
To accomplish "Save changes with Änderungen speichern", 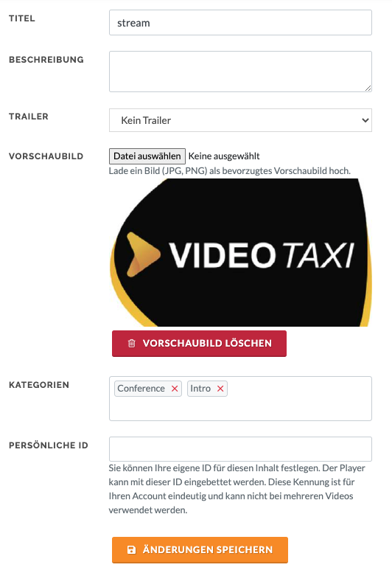I will coord(200,549).
